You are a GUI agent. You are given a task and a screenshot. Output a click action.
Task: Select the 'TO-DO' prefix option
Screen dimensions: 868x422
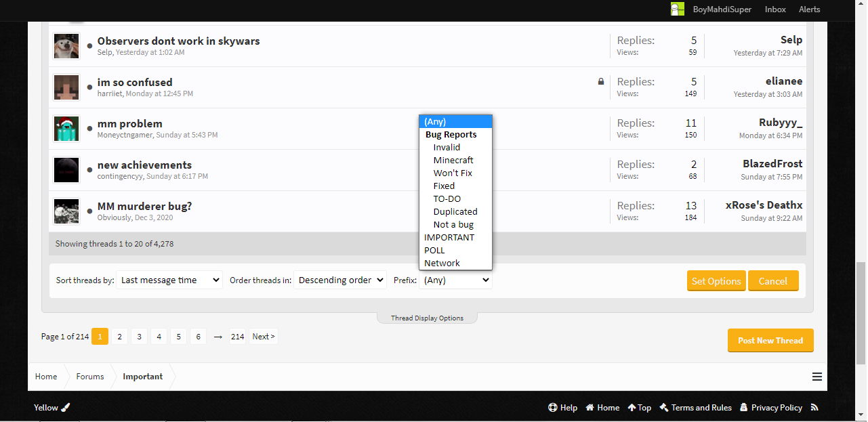point(455,199)
